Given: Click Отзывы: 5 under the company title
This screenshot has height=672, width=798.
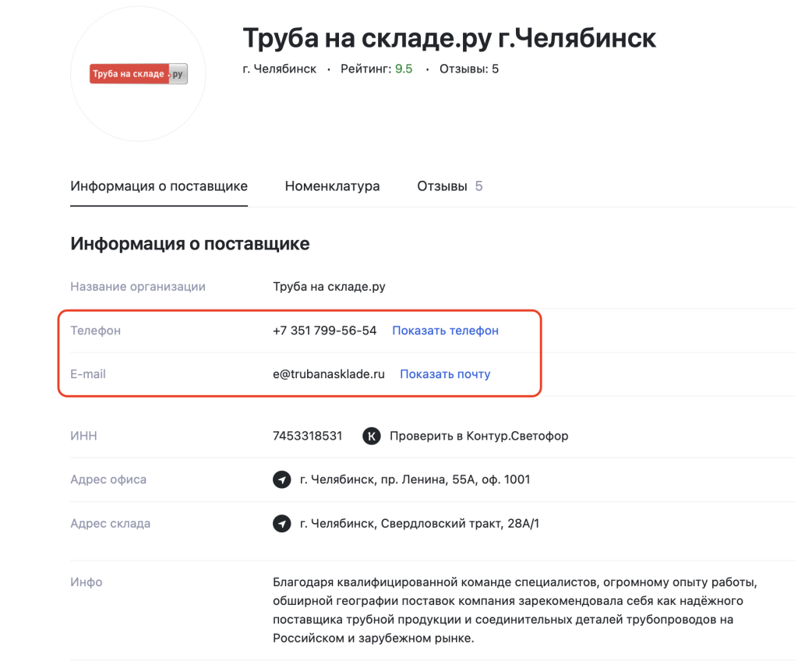Looking at the screenshot, I should coord(469,69).
